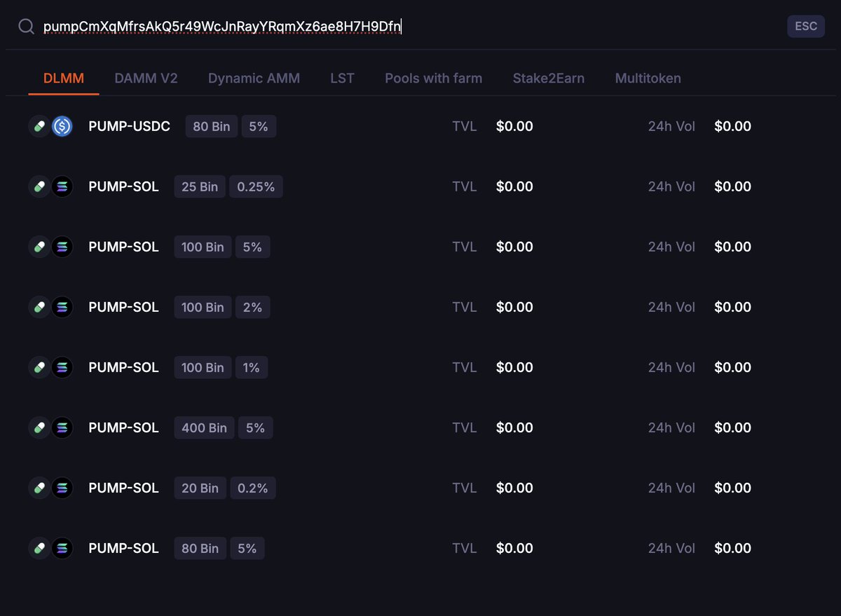This screenshot has width=841, height=616.
Task: Click the pill icon in the 100 Bin 5% row
Action: tap(39, 247)
